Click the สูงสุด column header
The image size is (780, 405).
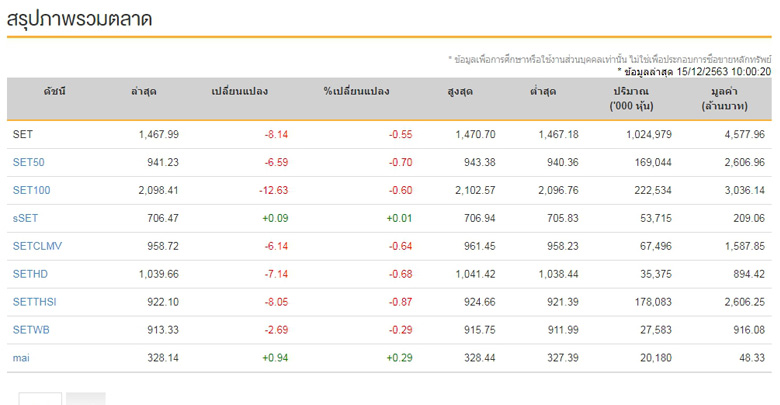point(460,92)
